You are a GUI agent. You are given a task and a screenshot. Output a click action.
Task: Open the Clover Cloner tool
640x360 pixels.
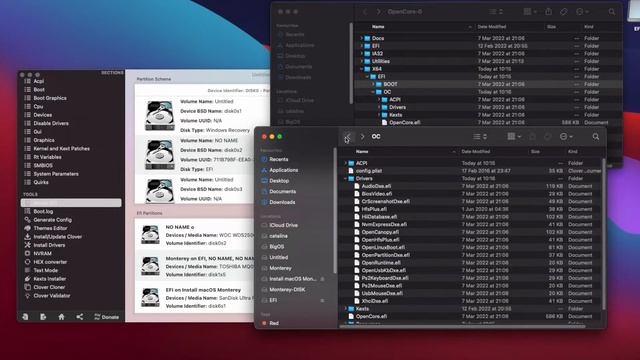(x=49, y=287)
